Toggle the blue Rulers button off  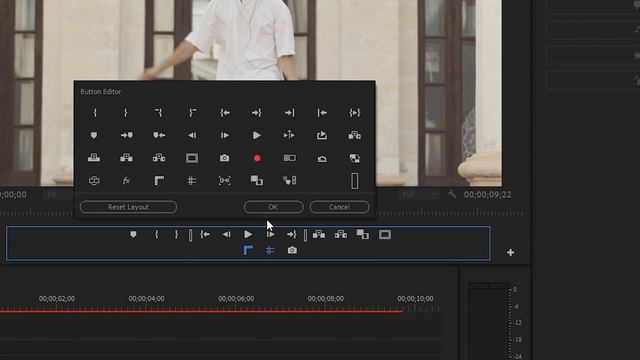248,250
